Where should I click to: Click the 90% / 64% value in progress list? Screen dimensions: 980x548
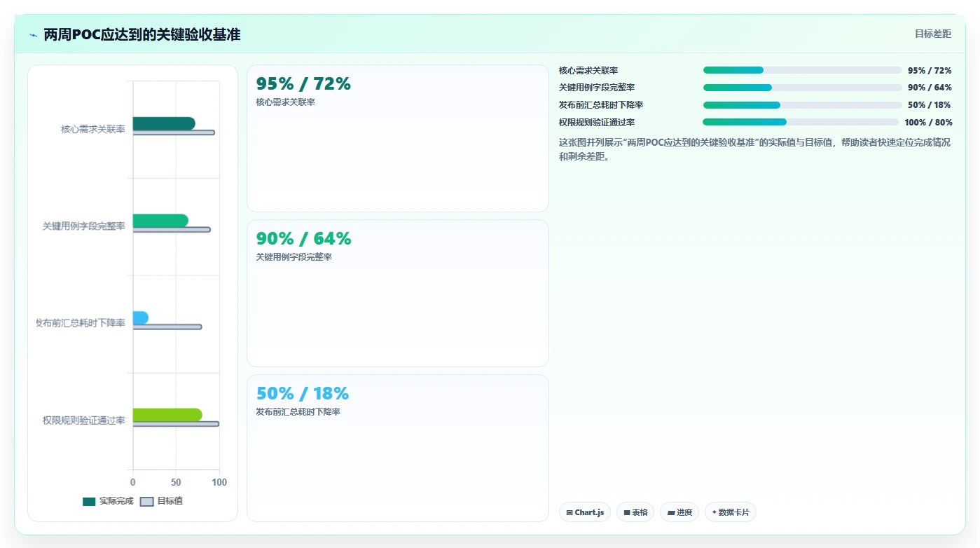930,88
